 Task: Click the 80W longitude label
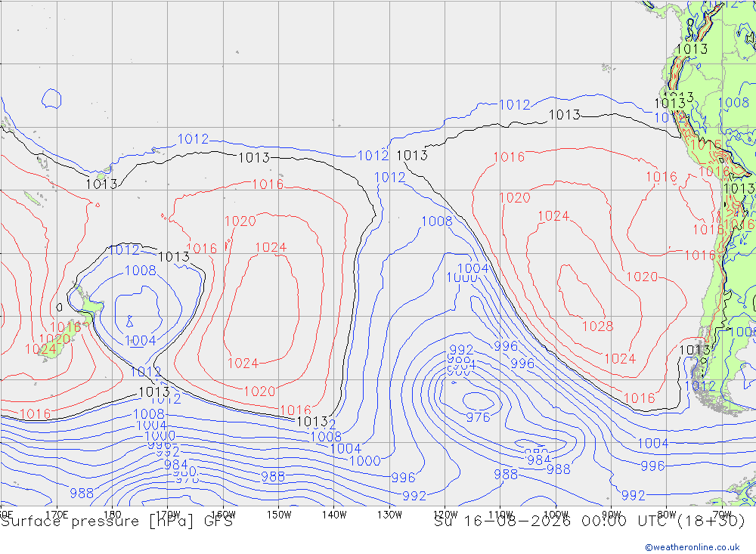[x=667, y=515]
